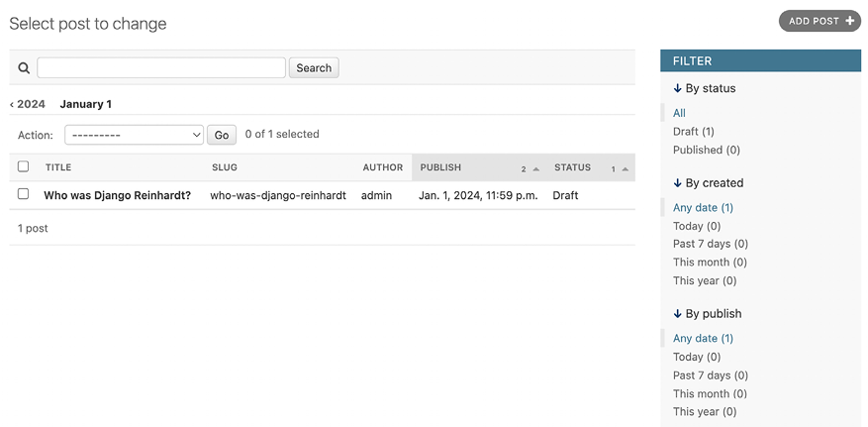Click the FILTER panel header
This screenshot has height=427, width=868.
[x=760, y=60]
